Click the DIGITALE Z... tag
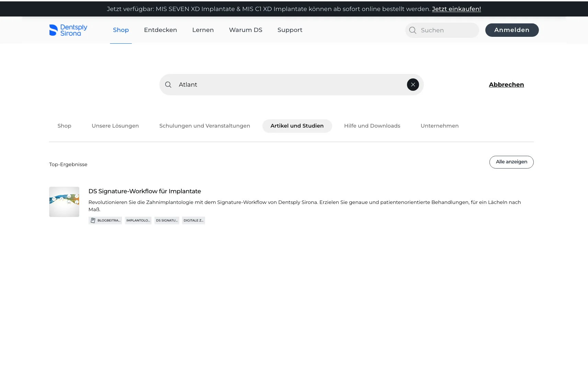 point(193,220)
